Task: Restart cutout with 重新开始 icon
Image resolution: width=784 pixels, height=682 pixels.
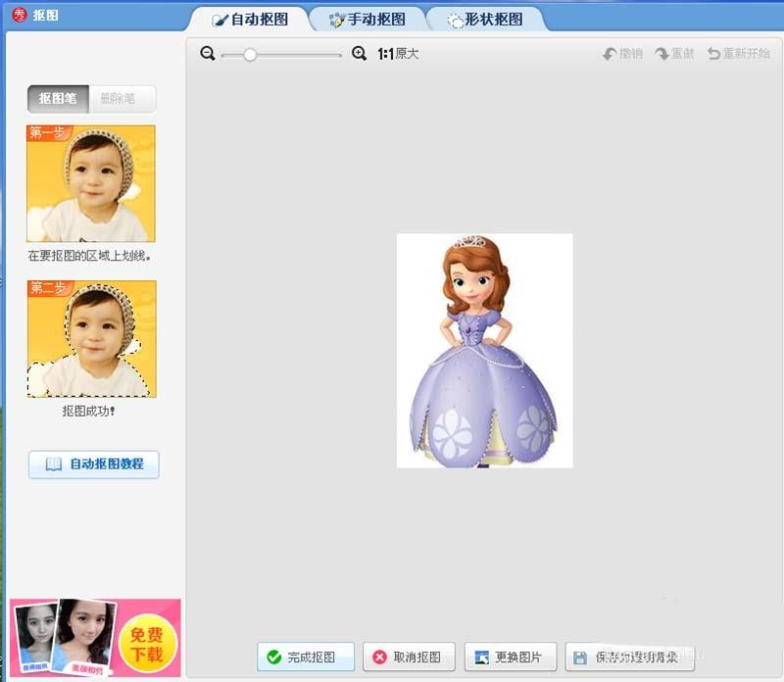Action: click(x=714, y=54)
